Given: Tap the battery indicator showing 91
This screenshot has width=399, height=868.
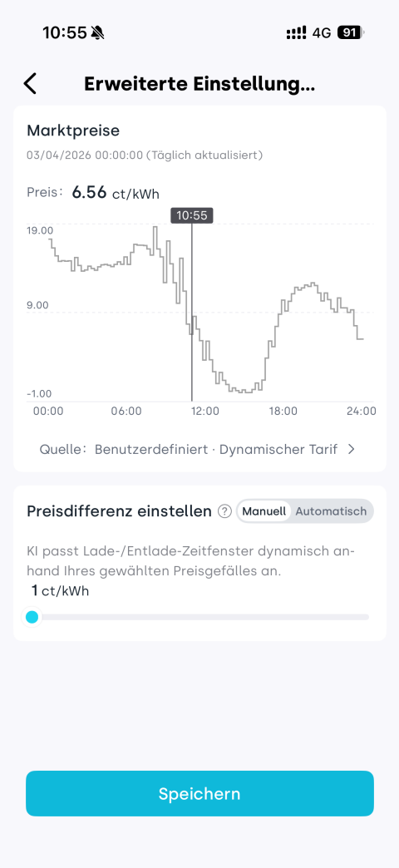Looking at the screenshot, I should tap(351, 32).
